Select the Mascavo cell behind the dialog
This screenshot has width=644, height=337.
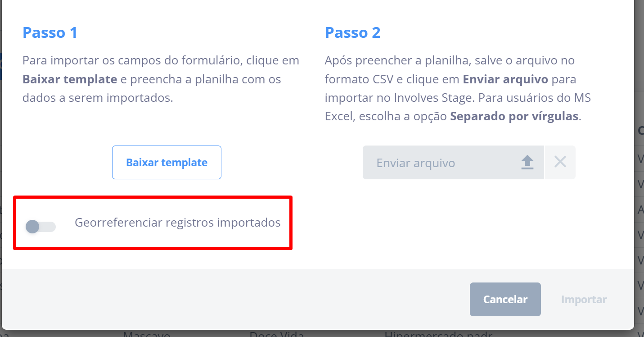[x=147, y=334]
